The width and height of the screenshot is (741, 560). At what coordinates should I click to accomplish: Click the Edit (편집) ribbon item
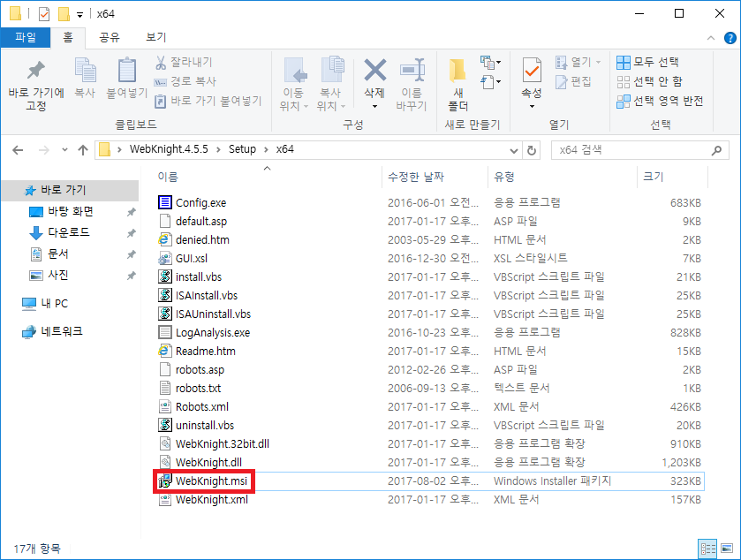[573, 81]
